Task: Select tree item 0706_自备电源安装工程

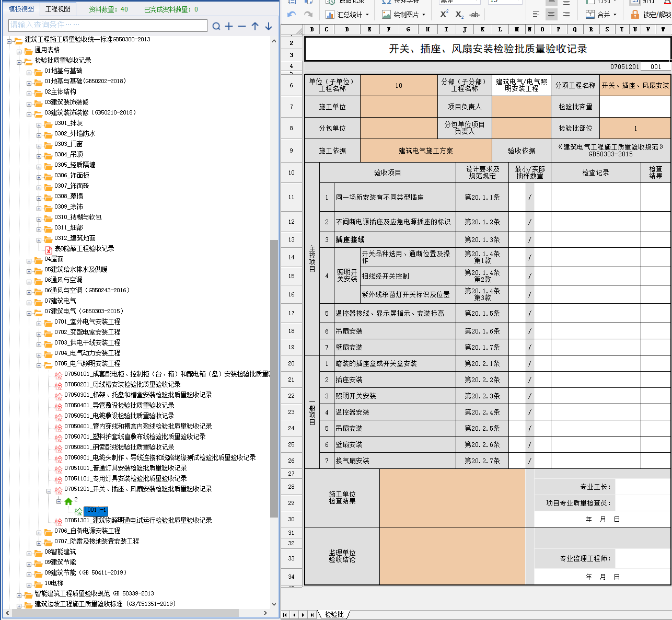Action: 87,531
